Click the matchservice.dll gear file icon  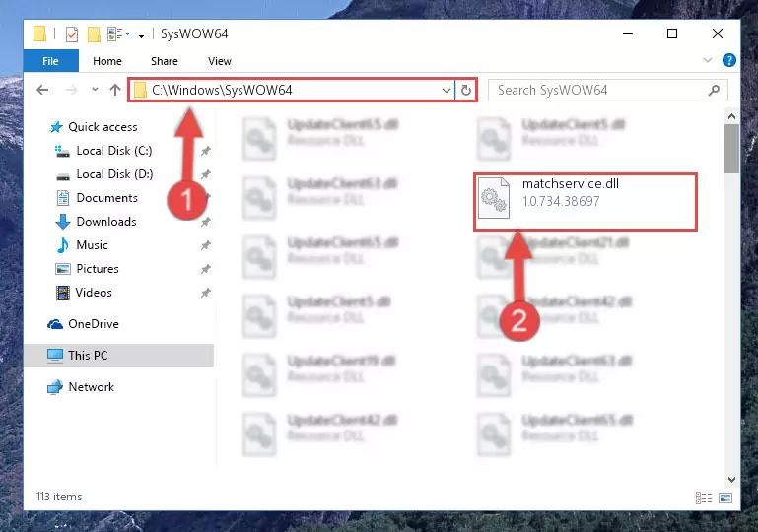pyautogui.click(x=494, y=198)
